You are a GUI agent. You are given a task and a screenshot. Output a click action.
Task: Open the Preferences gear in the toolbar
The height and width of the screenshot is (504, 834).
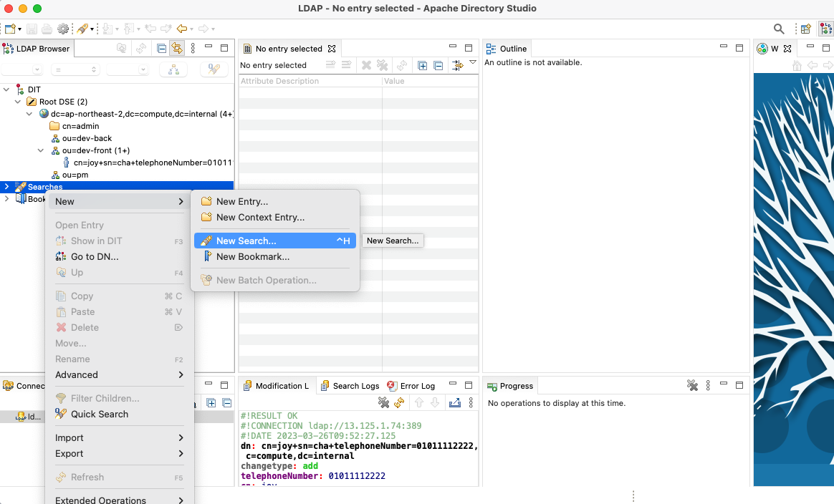[63, 29]
